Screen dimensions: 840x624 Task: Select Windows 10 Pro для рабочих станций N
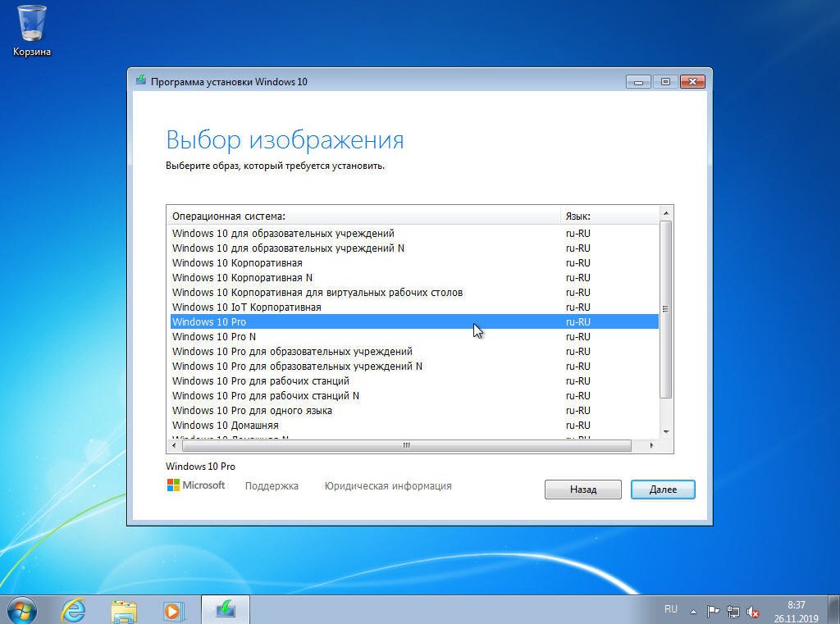tap(414, 396)
